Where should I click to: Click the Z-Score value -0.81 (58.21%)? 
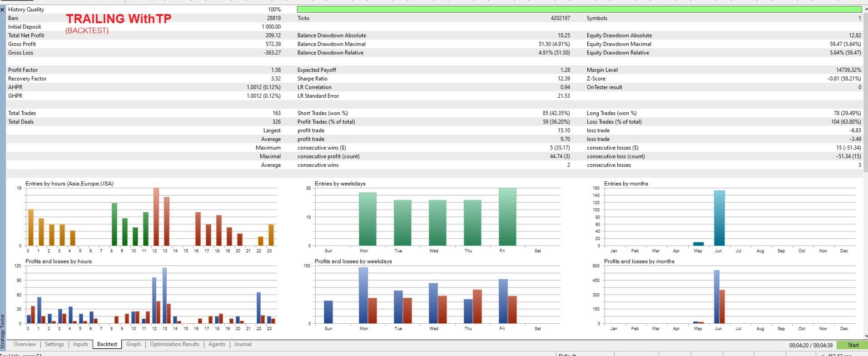[844, 79]
